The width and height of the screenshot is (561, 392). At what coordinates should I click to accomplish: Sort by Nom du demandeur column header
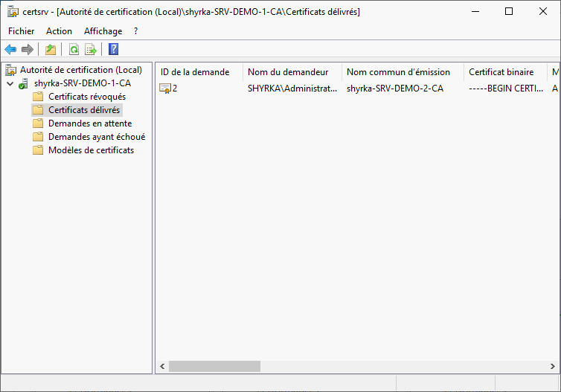[x=288, y=72]
